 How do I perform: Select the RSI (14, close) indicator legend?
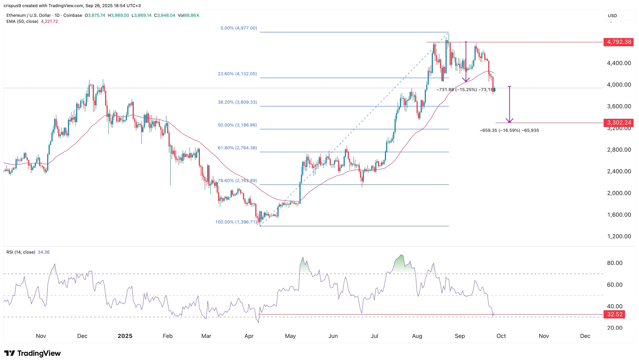coord(21,252)
